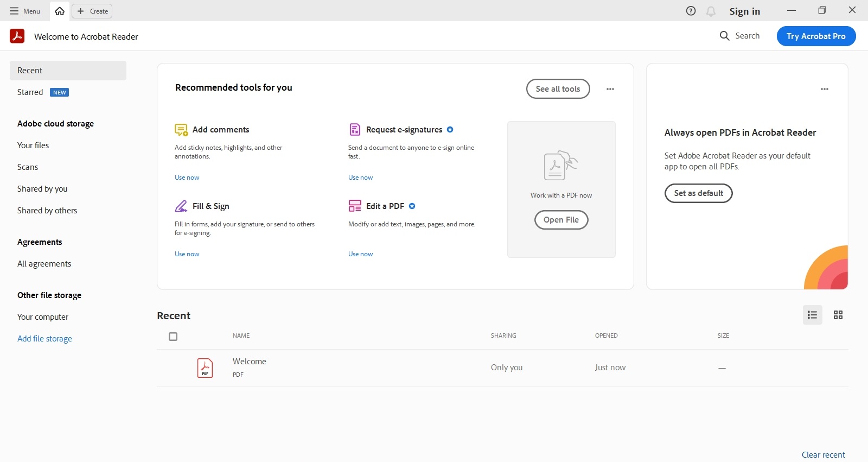This screenshot has width=868, height=462.
Task: Open Recommended tools more options ellipsis
Action: coord(610,89)
